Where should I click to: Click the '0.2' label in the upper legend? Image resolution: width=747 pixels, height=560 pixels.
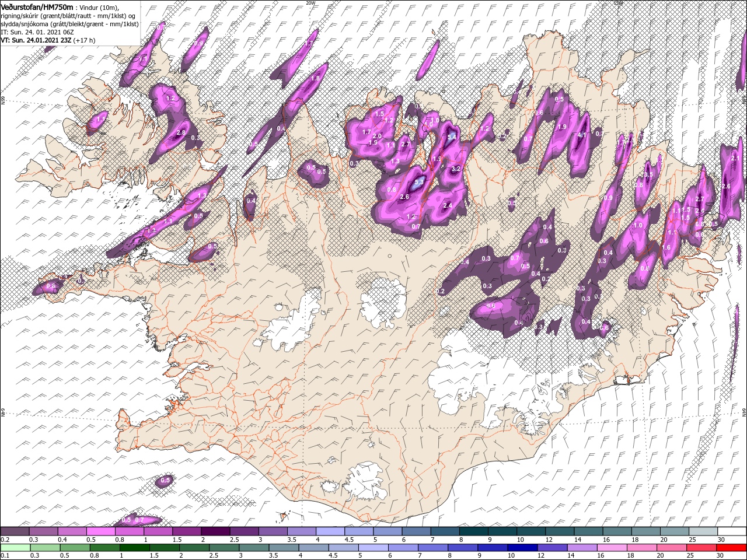[x=5, y=540]
